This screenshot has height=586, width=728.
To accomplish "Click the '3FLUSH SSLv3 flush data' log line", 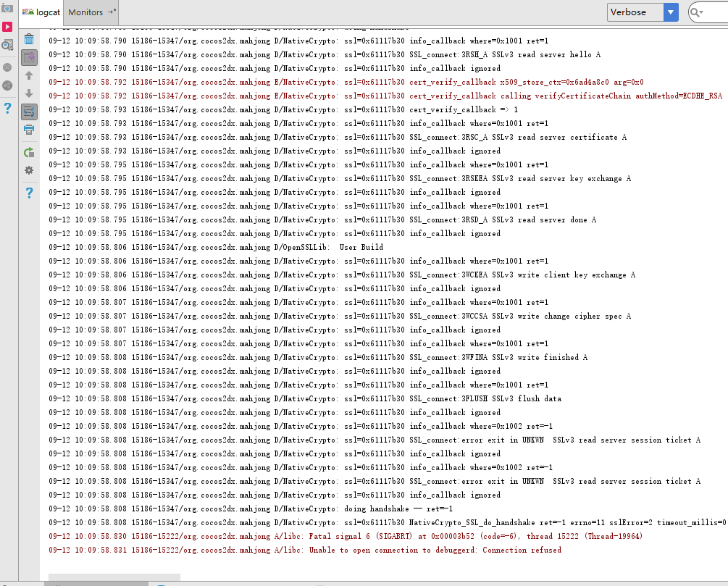I will [x=305, y=399].
